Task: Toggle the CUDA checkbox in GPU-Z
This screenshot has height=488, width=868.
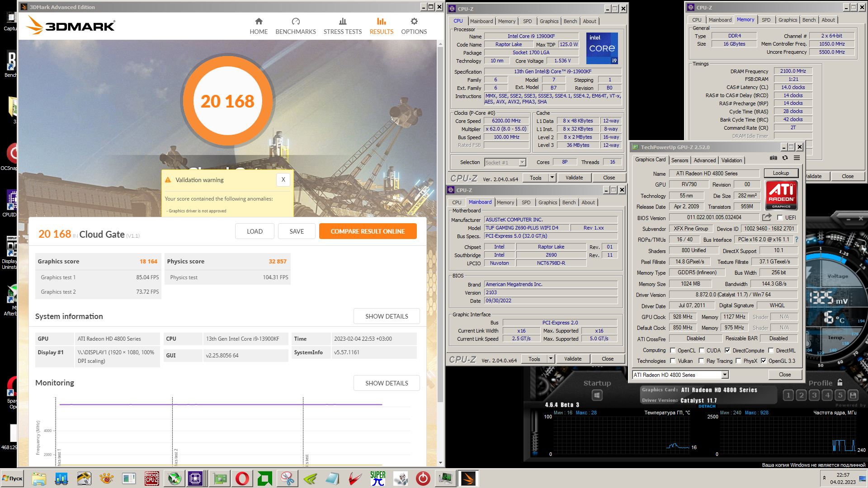Action: [x=702, y=350]
